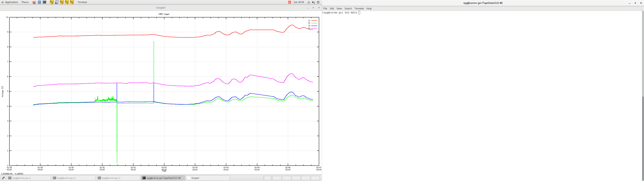Launch Firefox from the top panel
Viewport: 644px width, 181px height.
(x=34, y=2)
